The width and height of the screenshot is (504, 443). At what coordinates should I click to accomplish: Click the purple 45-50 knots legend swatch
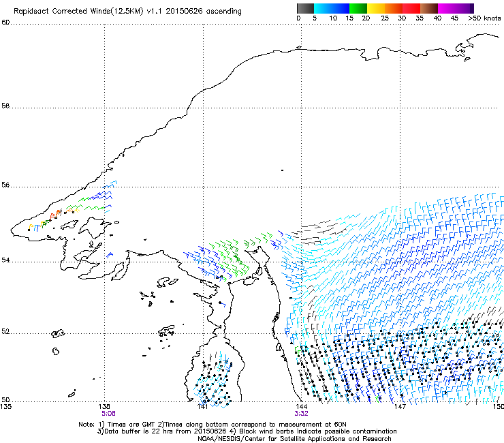click(x=463, y=8)
